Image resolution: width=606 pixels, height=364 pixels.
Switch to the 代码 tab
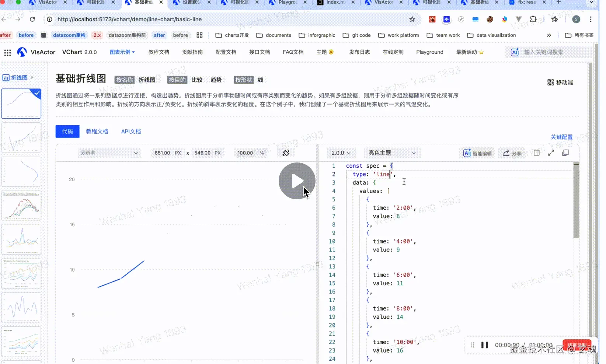[67, 132]
